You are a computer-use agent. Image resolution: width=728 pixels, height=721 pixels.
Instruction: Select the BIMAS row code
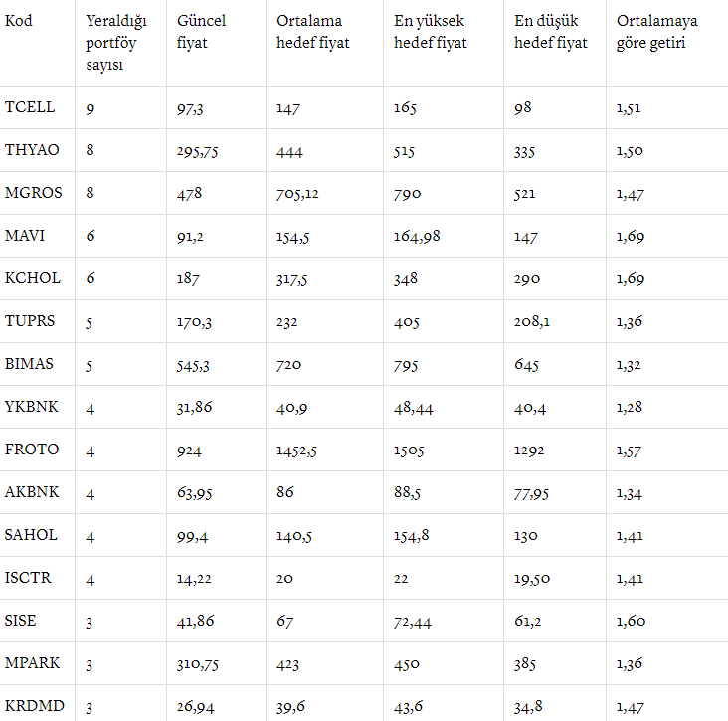pos(29,364)
